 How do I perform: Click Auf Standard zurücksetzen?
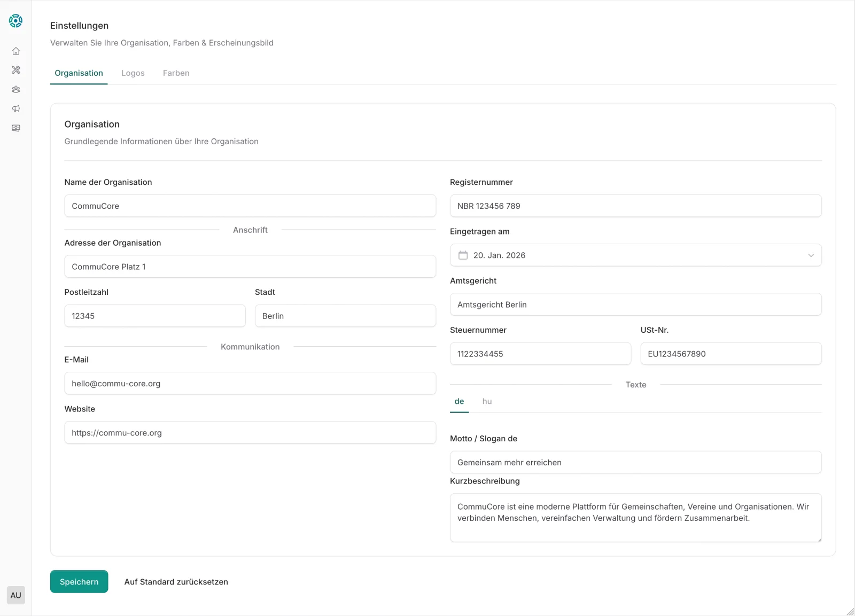tap(176, 581)
